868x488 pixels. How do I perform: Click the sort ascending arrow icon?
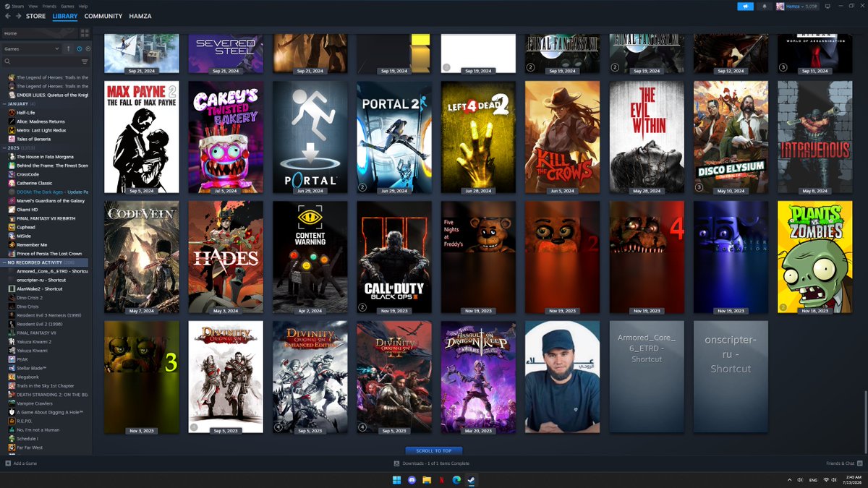pos(69,48)
